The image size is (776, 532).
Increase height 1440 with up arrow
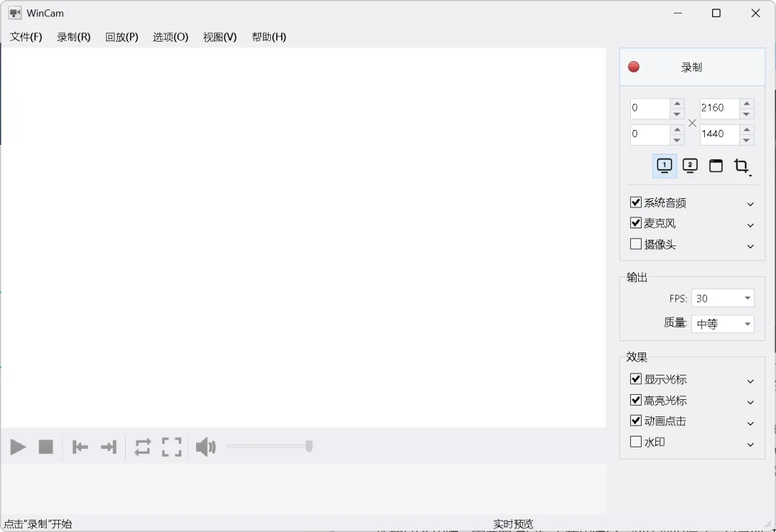[x=747, y=129]
